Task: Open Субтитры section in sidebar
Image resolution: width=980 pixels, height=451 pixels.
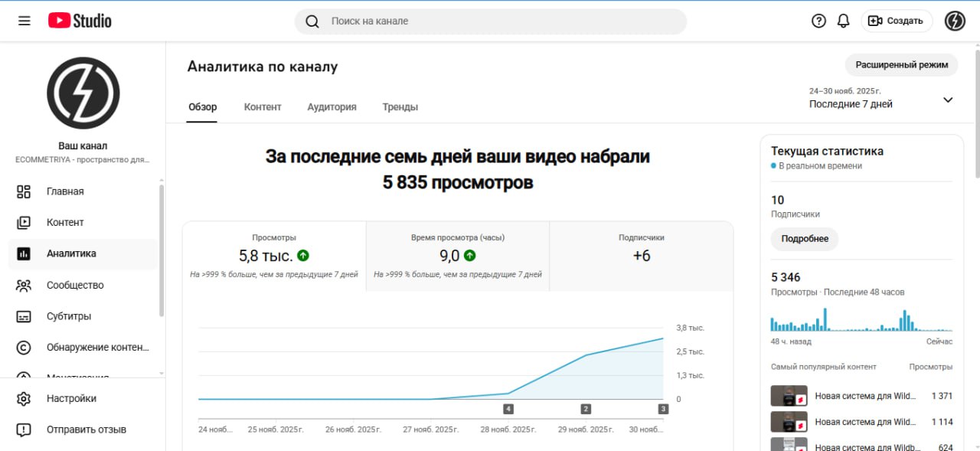Action: click(x=68, y=316)
